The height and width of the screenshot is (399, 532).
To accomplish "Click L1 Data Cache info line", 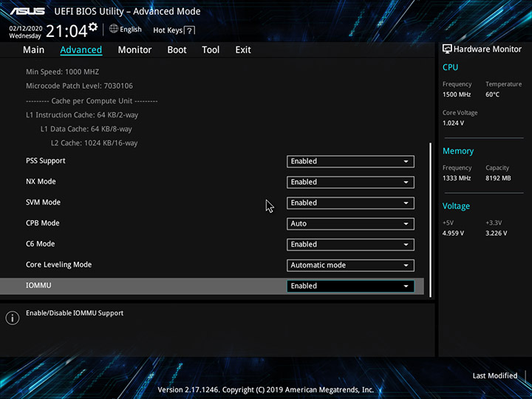I will click(86, 129).
